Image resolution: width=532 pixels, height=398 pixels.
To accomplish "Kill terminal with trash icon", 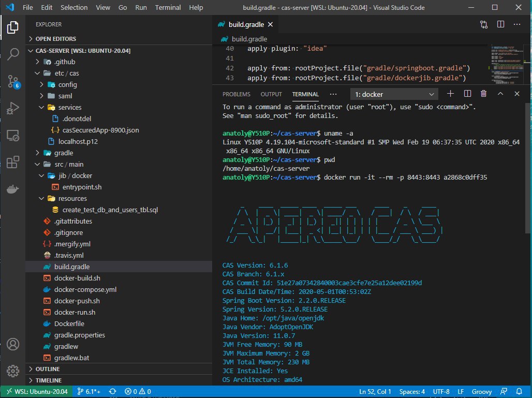I will pyautogui.click(x=483, y=94).
